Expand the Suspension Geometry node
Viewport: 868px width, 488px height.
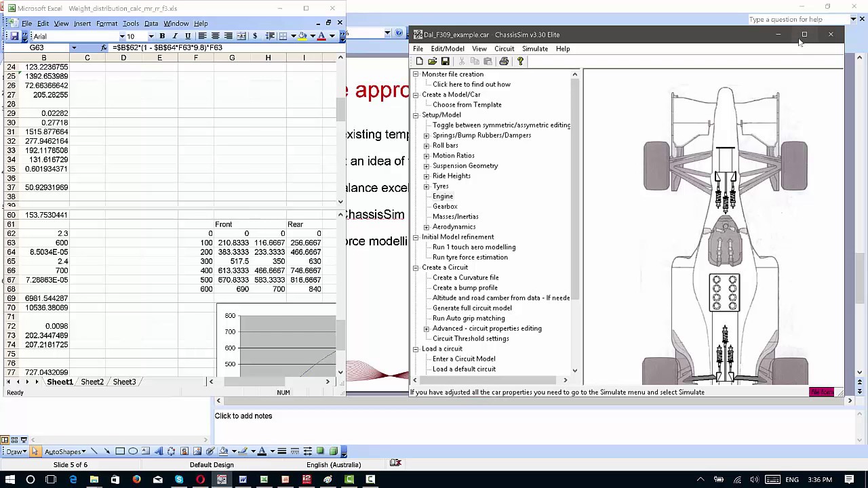tap(427, 166)
